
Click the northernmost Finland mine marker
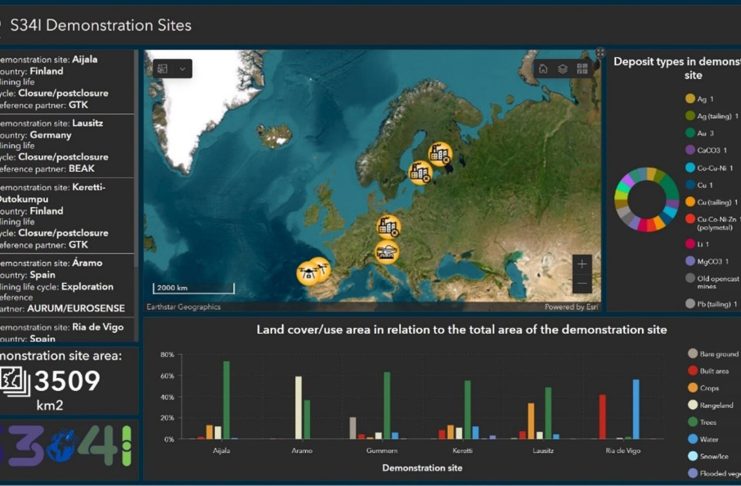pos(439,154)
